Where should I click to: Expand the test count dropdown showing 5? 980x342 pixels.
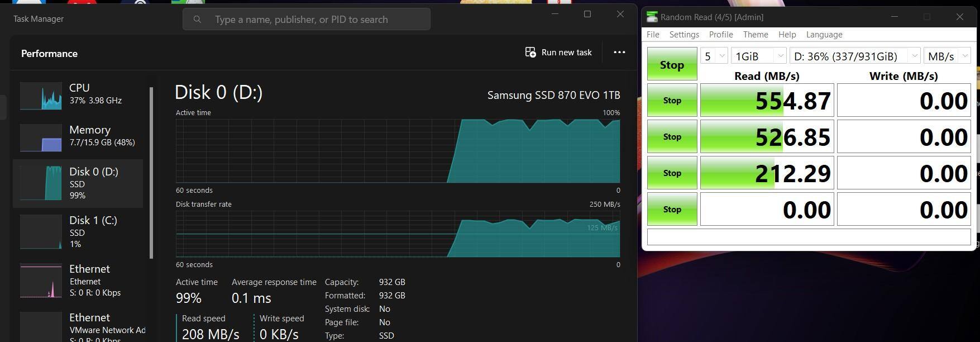pyautogui.click(x=714, y=56)
